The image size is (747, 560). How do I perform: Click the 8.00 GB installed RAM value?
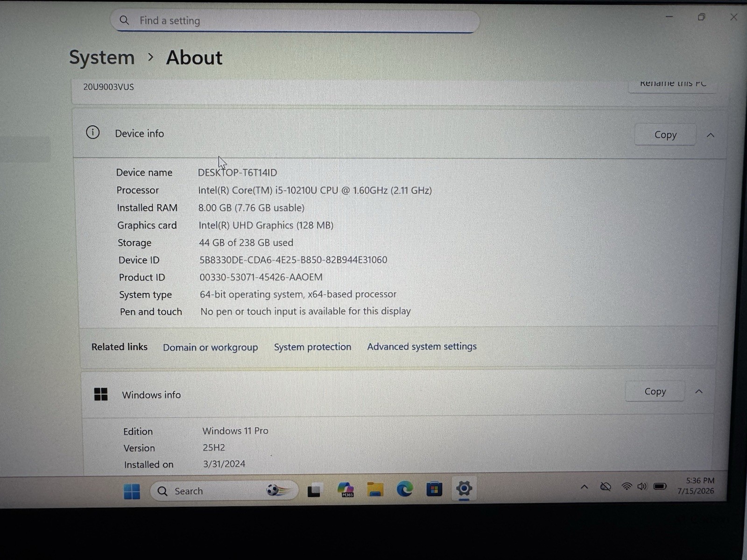click(251, 208)
